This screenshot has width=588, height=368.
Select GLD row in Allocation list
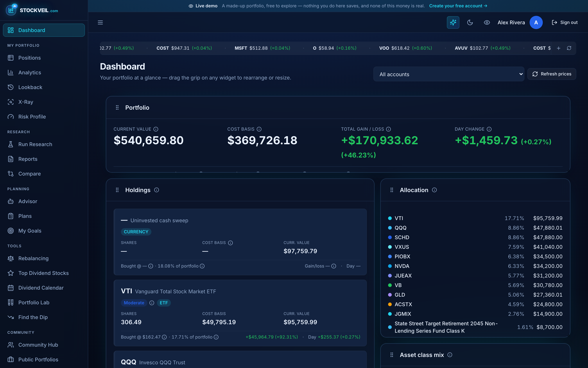coord(475,295)
